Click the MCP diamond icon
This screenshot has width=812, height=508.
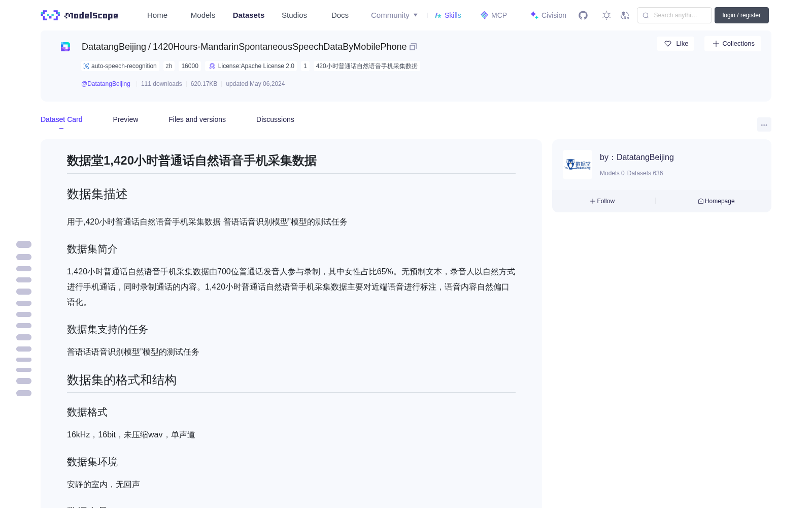(x=484, y=15)
